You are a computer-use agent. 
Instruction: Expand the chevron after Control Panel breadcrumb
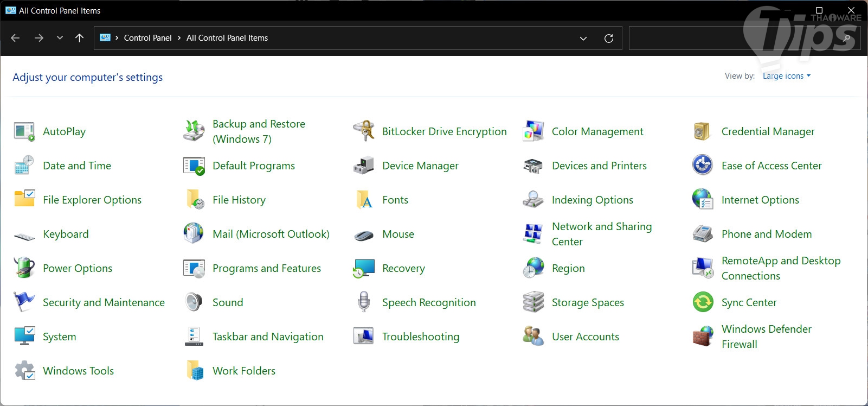point(179,38)
